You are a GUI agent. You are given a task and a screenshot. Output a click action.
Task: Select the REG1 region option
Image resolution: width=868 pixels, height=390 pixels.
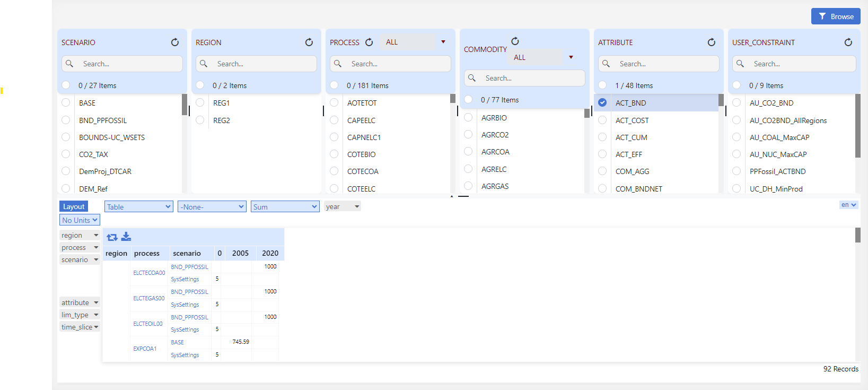pos(200,103)
